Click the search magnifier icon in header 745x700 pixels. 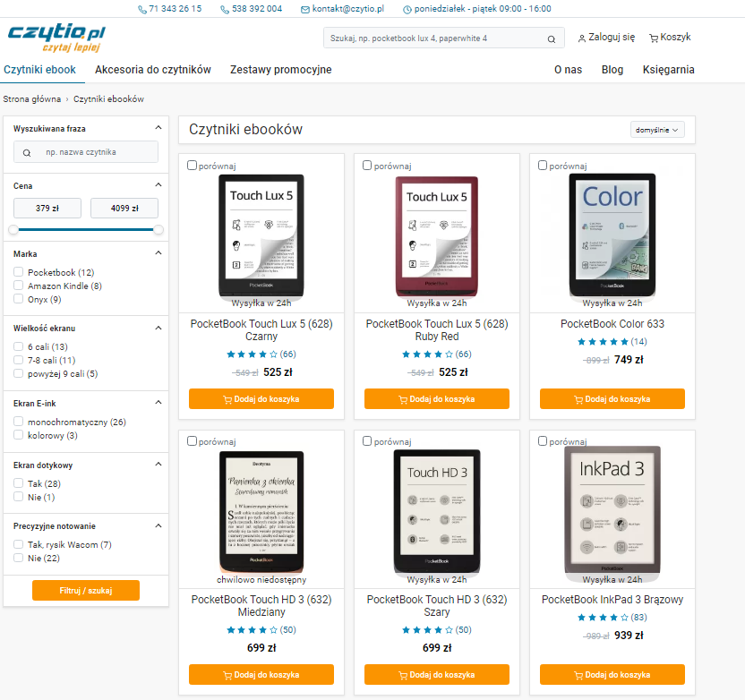click(x=552, y=39)
